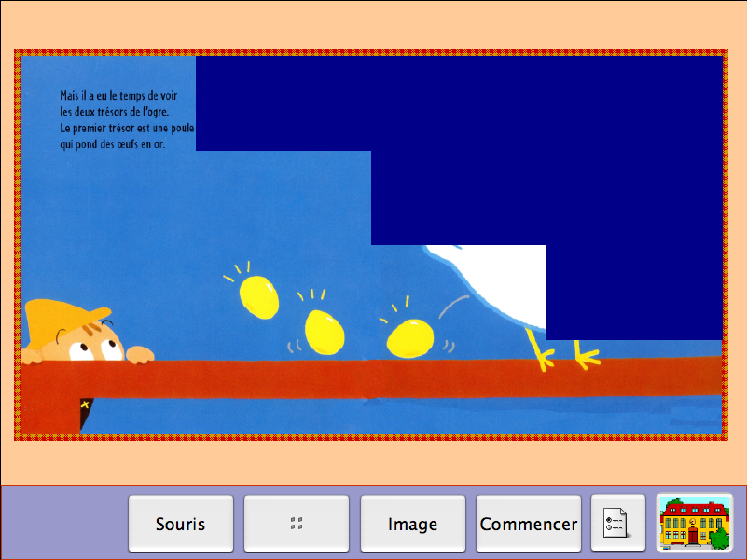747x560 pixels.
Task: Click the text 'les deux trésors de l'ogre.'
Action: 115,112
